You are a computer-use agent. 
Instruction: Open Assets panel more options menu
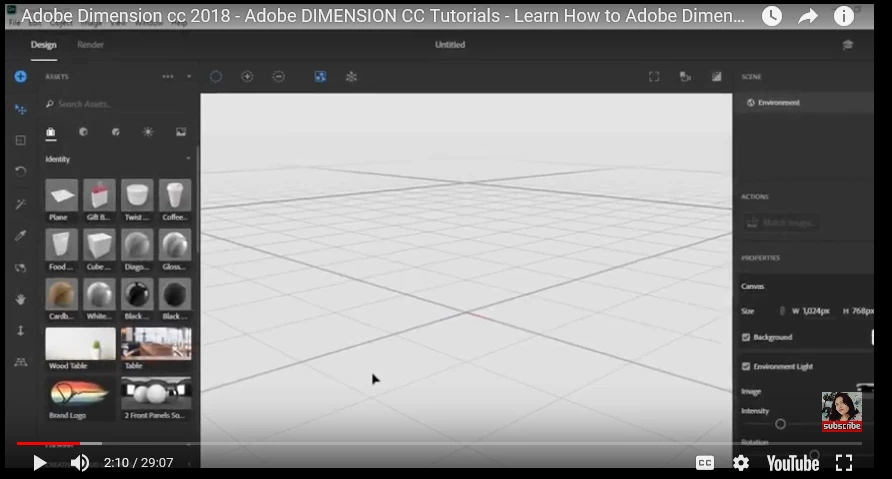point(168,76)
